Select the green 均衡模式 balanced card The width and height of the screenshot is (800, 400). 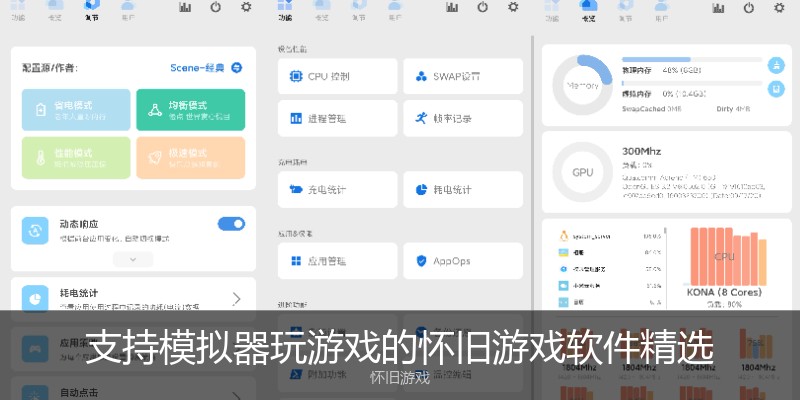point(190,110)
